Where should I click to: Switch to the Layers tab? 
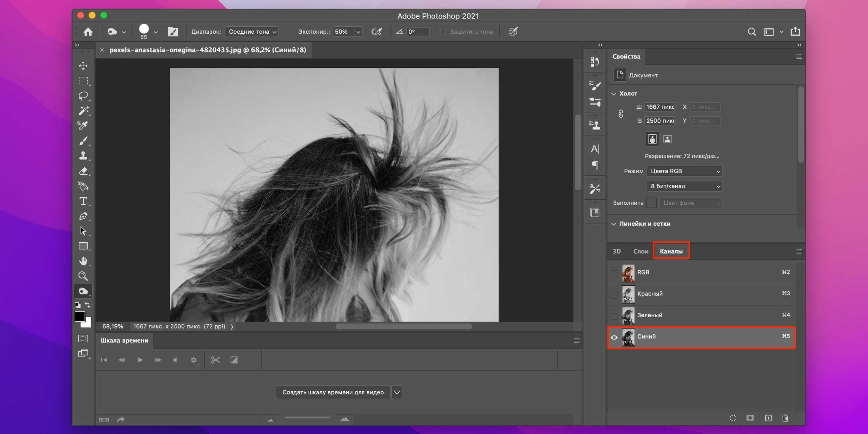click(x=641, y=251)
